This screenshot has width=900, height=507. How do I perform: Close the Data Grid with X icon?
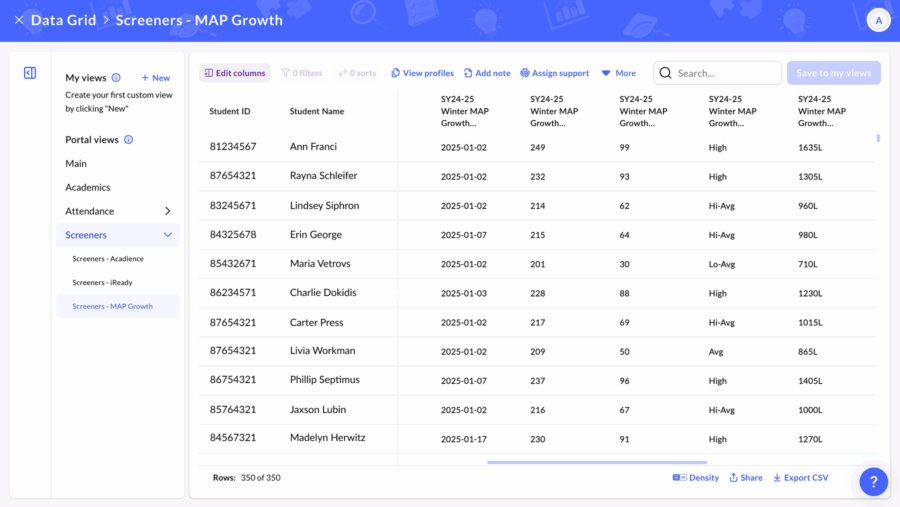[x=18, y=20]
